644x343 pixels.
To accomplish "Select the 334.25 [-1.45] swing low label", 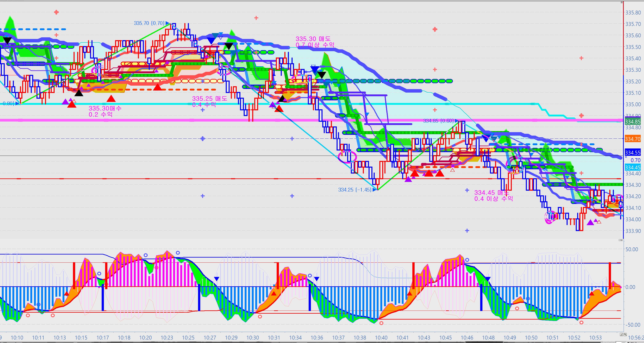I will tap(355, 190).
